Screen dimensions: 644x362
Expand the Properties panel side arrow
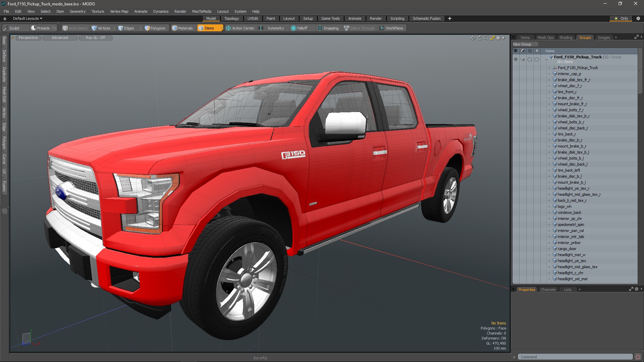pyautogui.click(x=641, y=289)
